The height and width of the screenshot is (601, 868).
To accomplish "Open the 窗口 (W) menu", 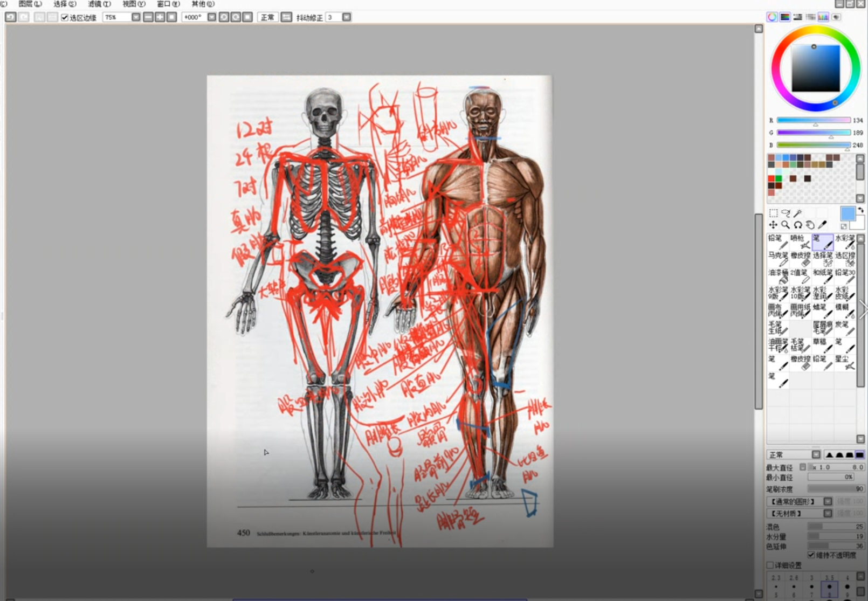I will 168,4.
